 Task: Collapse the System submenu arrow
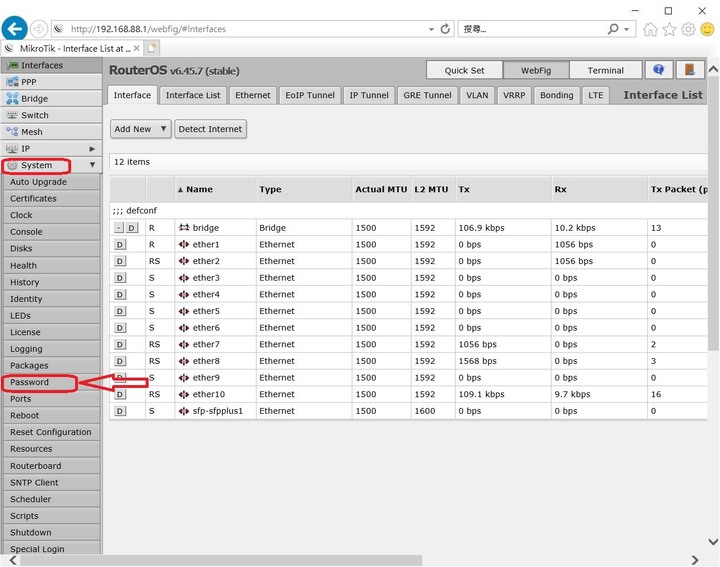(x=92, y=165)
